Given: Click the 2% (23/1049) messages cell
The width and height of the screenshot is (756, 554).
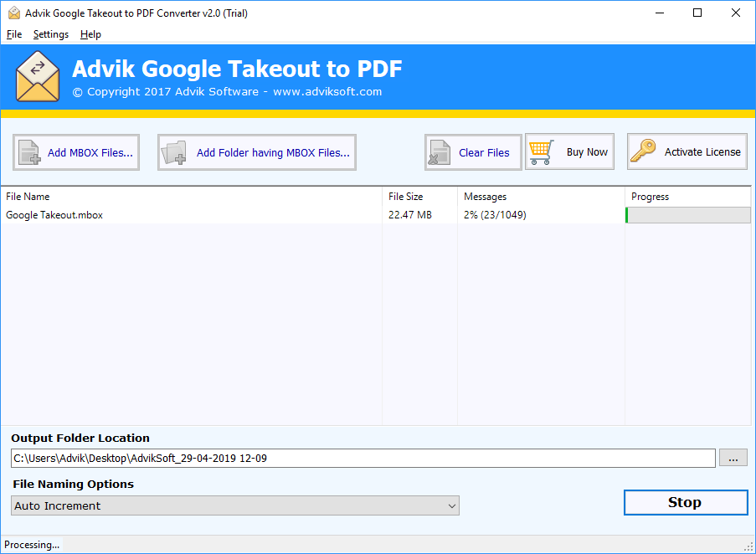Looking at the screenshot, I should click(495, 215).
